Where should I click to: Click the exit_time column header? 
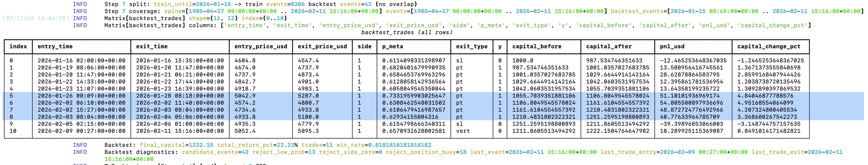tap(151, 47)
